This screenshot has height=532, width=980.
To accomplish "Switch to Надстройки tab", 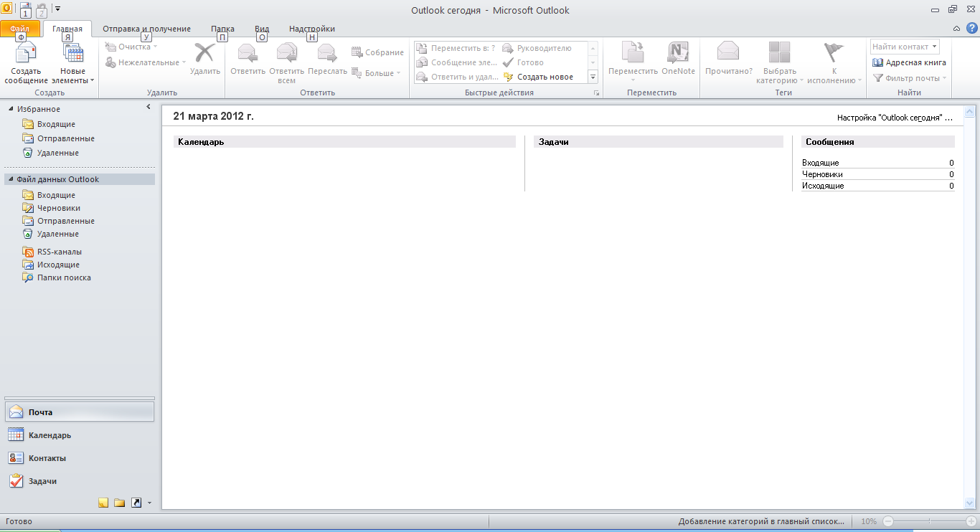I will pos(312,29).
